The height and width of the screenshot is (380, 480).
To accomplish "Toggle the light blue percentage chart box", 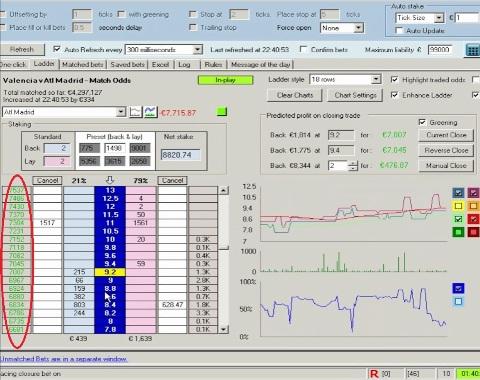I will coord(458,301).
